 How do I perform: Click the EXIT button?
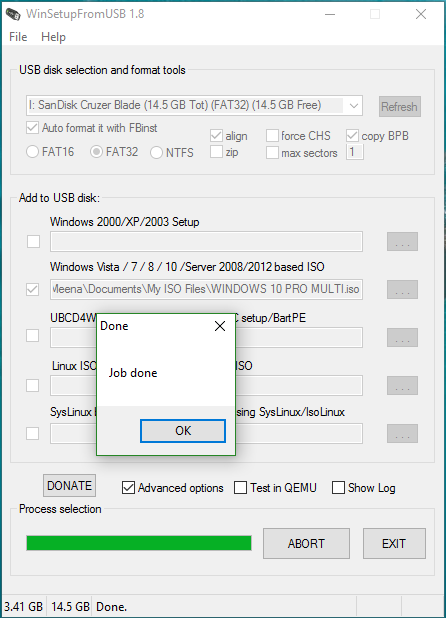point(394,544)
